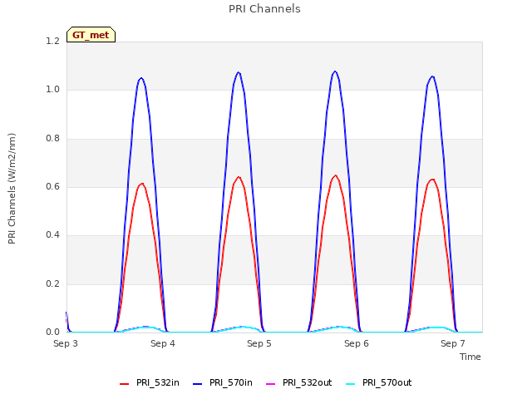
Task: Click the Sep 4 x-axis tick label
Action: 163,343
